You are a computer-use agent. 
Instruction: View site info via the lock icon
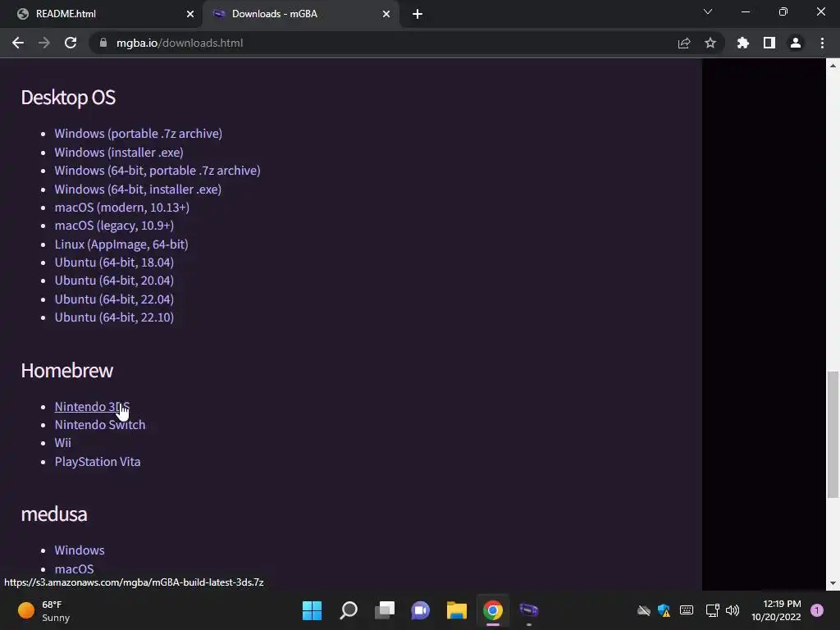(x=103, y=43)
